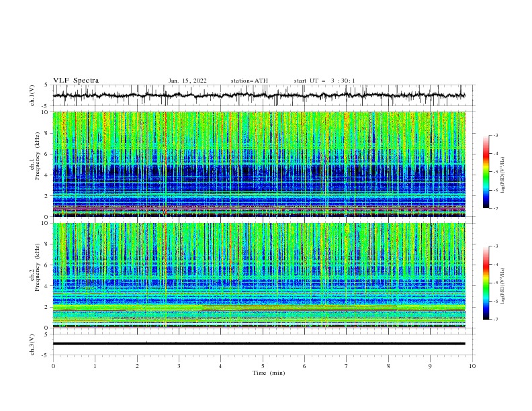Click the upper colorbar PSD unit label
The width and height of the screenshot is (532, 411).
503,175
